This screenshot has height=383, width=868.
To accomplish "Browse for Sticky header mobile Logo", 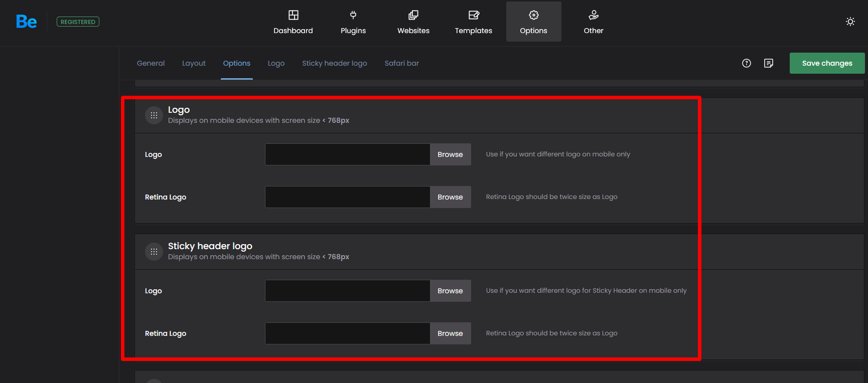I will (x=450, y=291).
